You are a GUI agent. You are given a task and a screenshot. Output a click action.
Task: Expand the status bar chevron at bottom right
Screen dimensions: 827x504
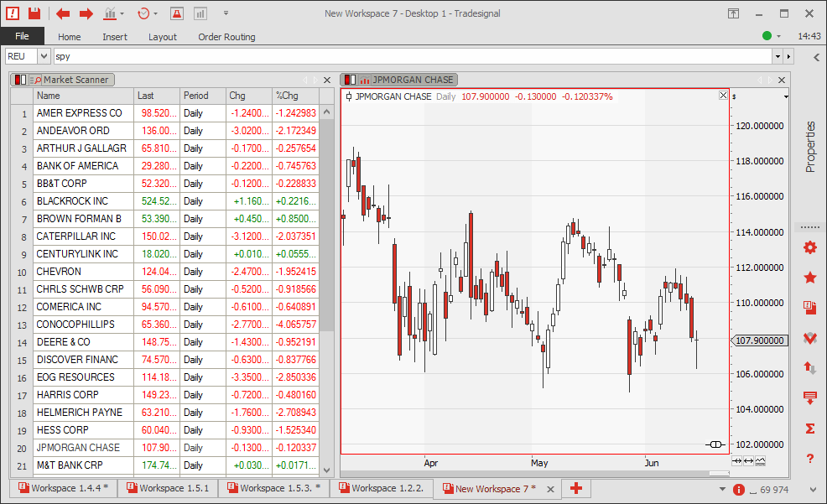(x=813, y=490)
